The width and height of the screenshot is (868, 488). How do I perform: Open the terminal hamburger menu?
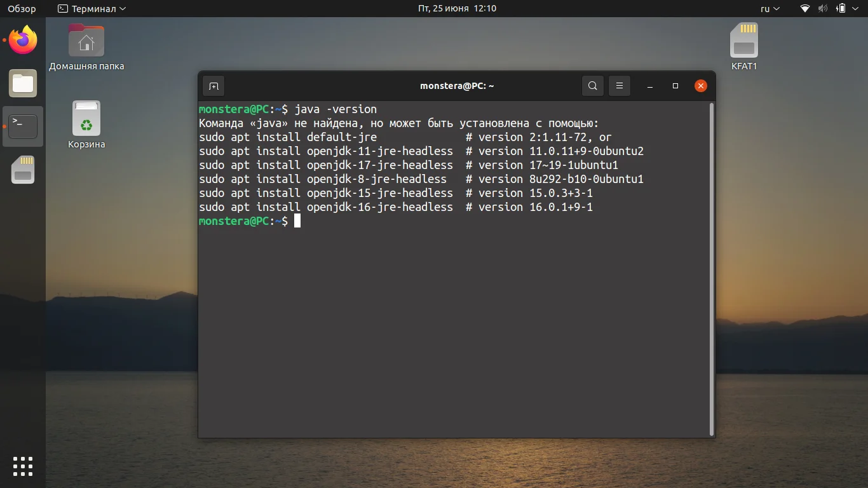(x=620, y=86)
